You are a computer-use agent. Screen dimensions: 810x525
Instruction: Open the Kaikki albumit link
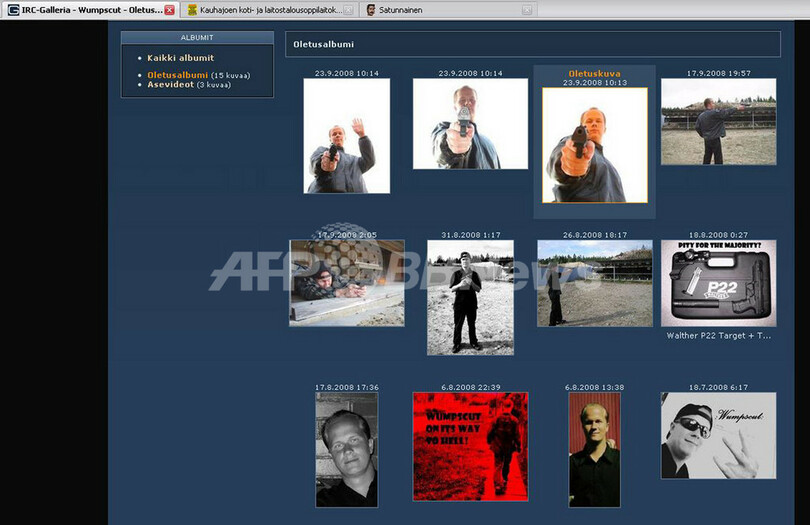[180, 58]
